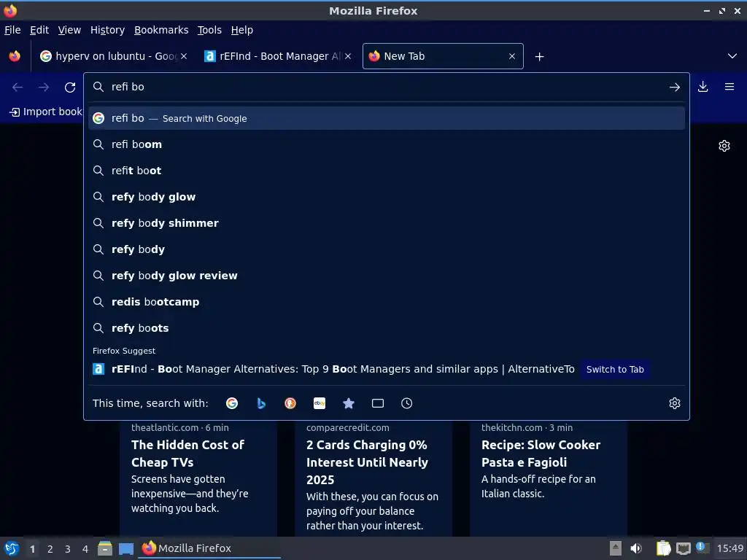This screenshot has width=747, height=560.
Task: Search open tabs using the tab icon
Action: pyautogui.click(x=377, y=403)
